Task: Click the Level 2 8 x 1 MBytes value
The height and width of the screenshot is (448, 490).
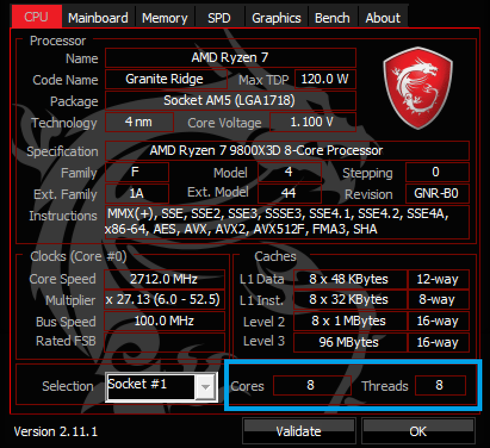Action: coord(351,321)
